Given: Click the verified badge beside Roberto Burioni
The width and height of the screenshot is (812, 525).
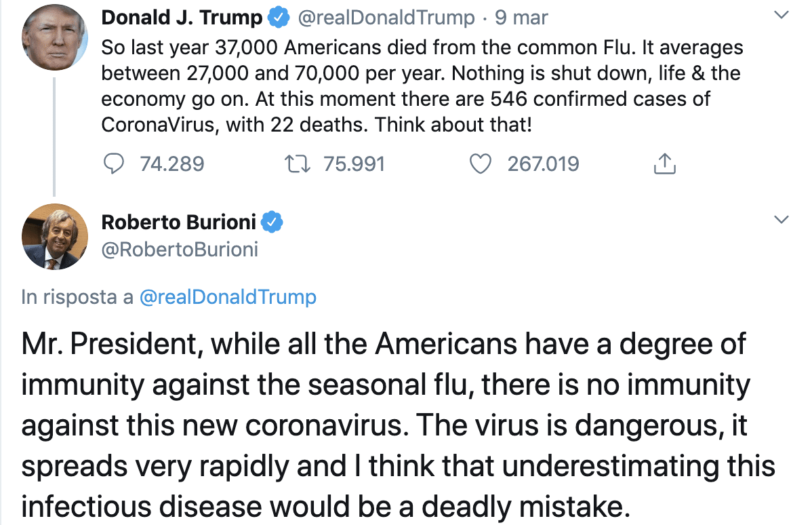Looking at the screenshot, I should 272,222.
